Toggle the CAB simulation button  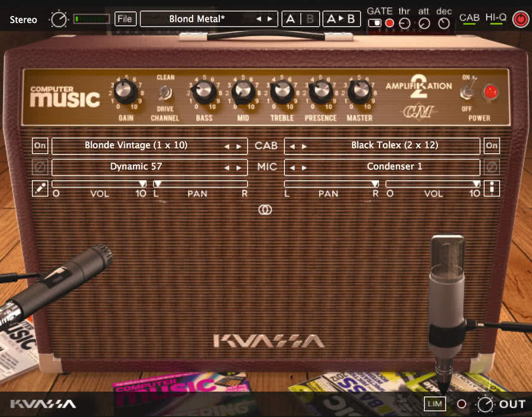tap(469, 19)
